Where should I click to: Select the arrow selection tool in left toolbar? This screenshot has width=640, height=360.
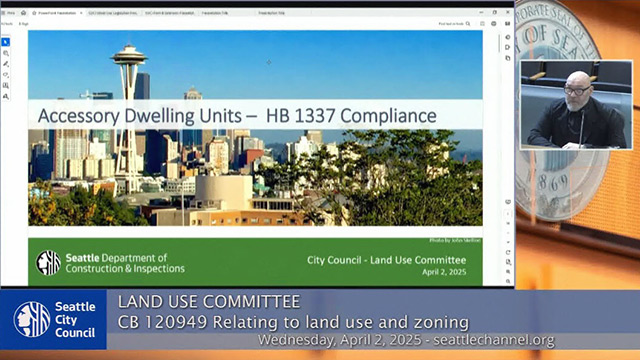tap(6, 42)
